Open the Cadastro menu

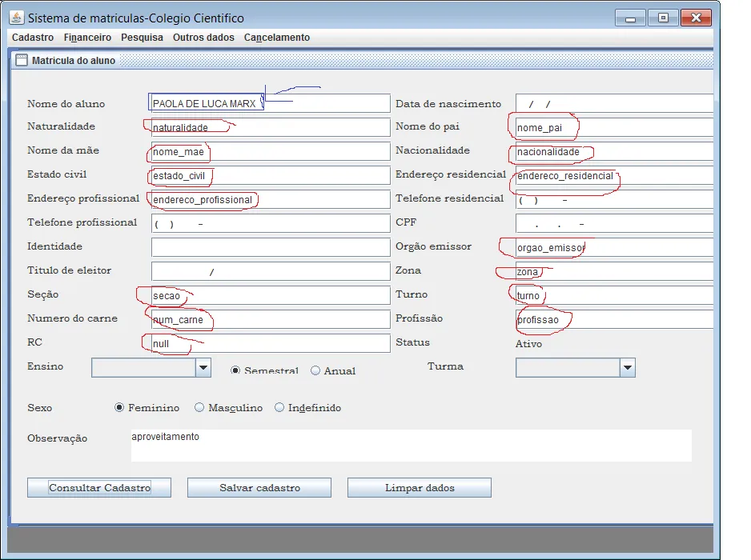coord(33,38)
